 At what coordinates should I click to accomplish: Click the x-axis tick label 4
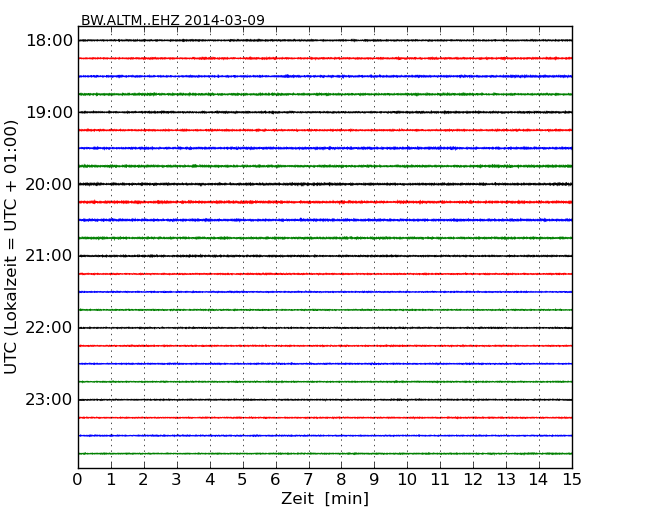coord(210,479)
